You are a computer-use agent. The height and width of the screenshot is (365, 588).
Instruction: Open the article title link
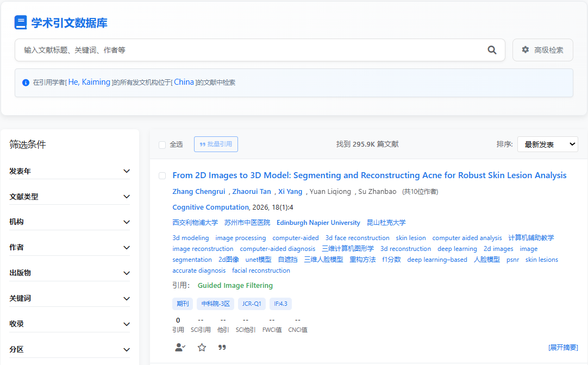pos(369,175)
